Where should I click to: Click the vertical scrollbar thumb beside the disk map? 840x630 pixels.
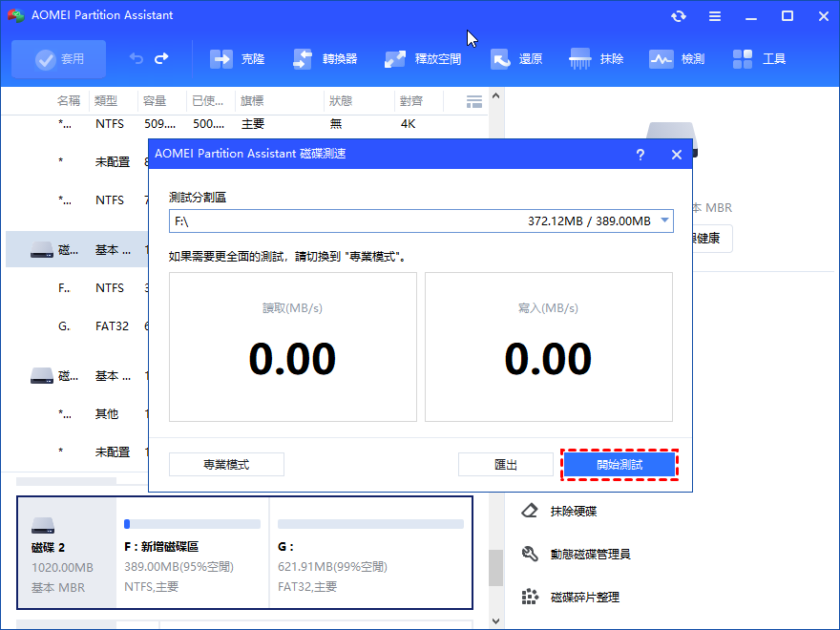(495, 568)
